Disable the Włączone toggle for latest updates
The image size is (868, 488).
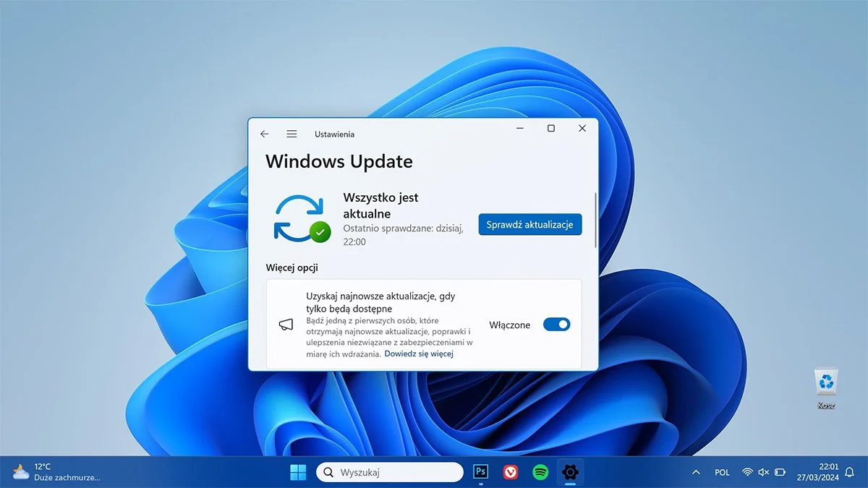[x=556, y=325]
